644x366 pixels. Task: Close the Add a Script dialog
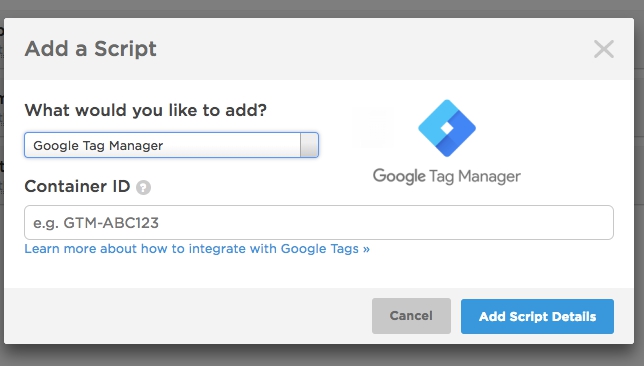click(604, 49)
